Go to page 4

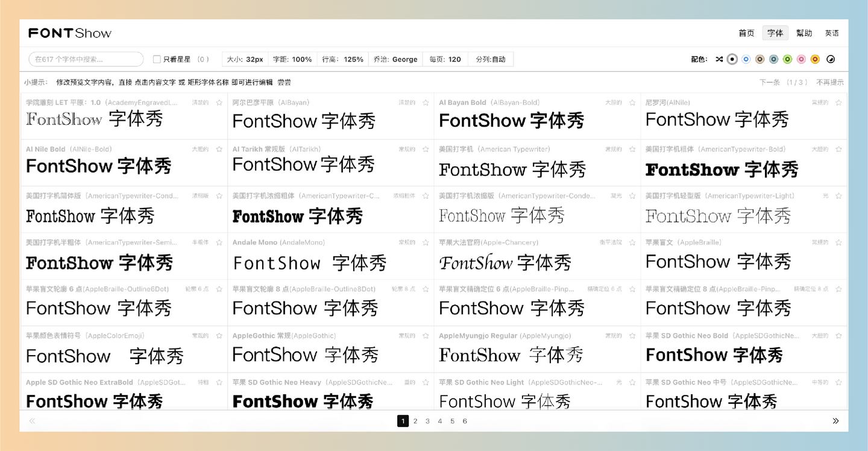pyautogui.click(x=440, y=421)
